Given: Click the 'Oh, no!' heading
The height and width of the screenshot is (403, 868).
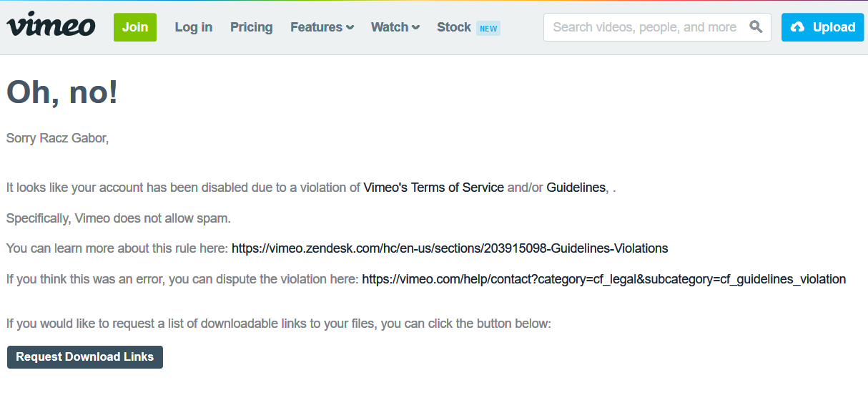Looking at the screenshot, I should [62, 92].
